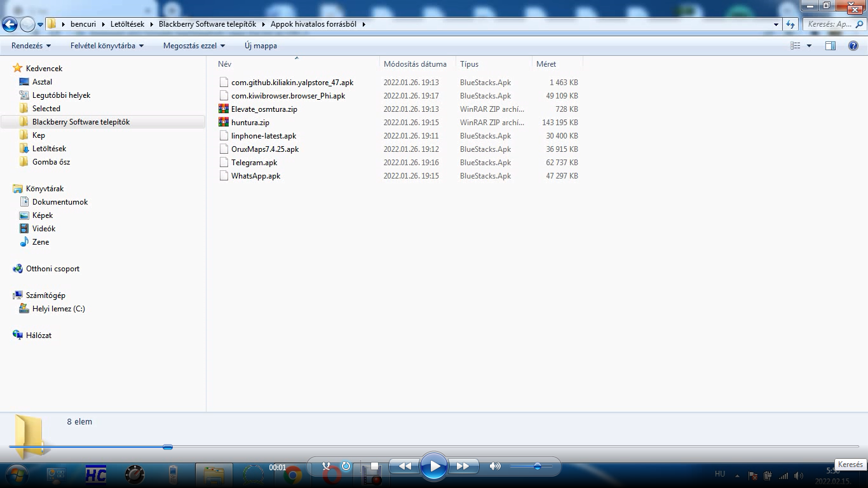Click the system tray speaker volume icon
868x488 pixels.
[797, 475]
